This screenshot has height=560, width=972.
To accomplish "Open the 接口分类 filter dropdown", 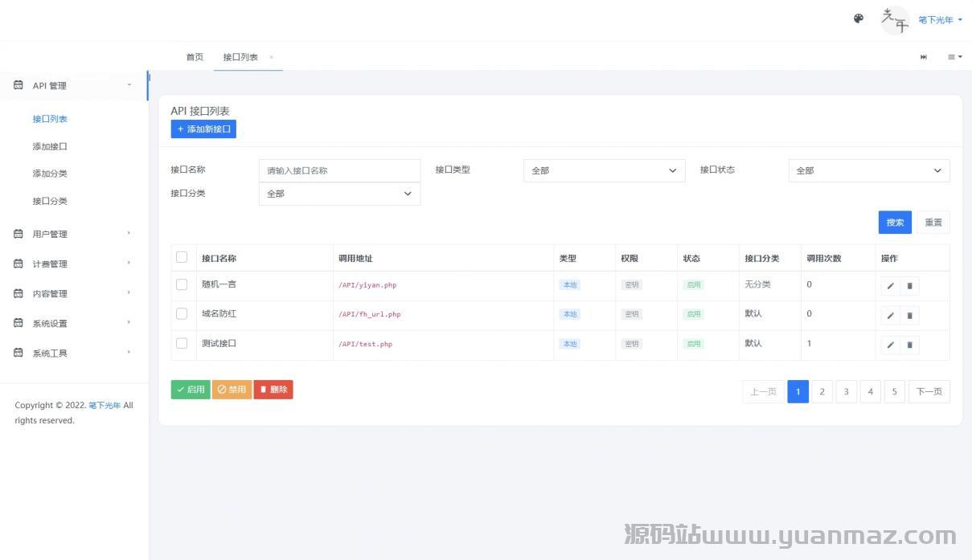I will click(339, 194).
